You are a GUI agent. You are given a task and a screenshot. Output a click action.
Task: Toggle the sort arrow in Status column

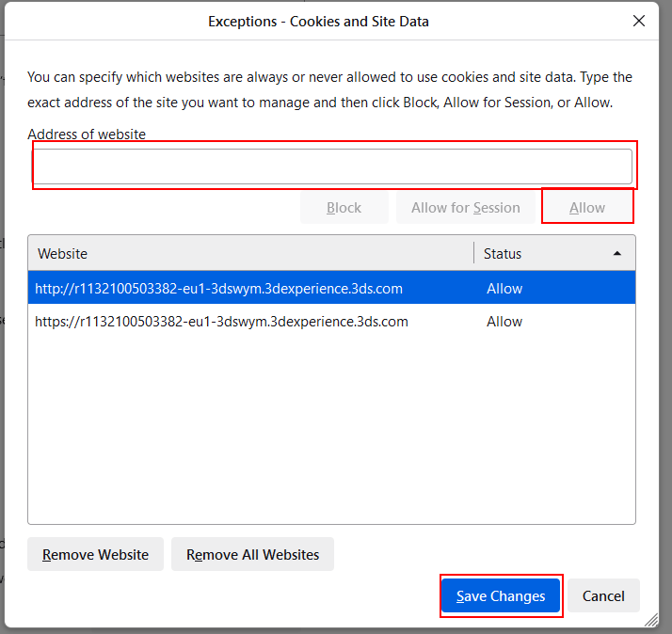[x=617, y=253]
